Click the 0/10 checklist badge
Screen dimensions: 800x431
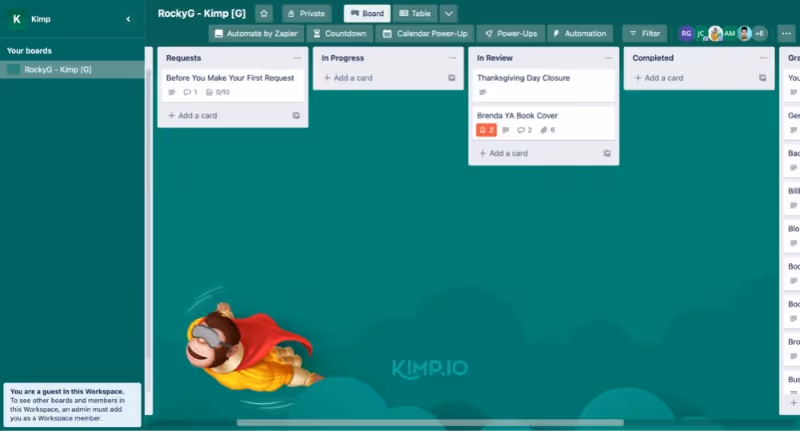point(218,92)
